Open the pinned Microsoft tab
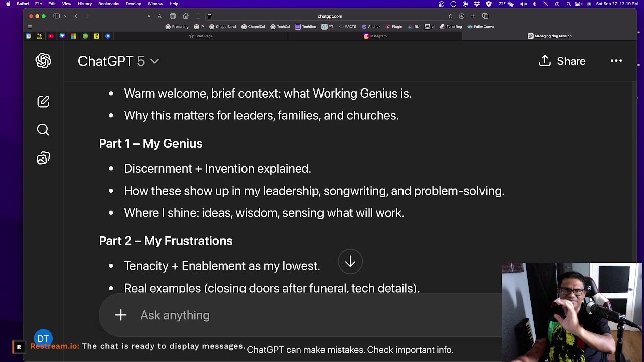 pyautogui.click(x=73, y=36)
